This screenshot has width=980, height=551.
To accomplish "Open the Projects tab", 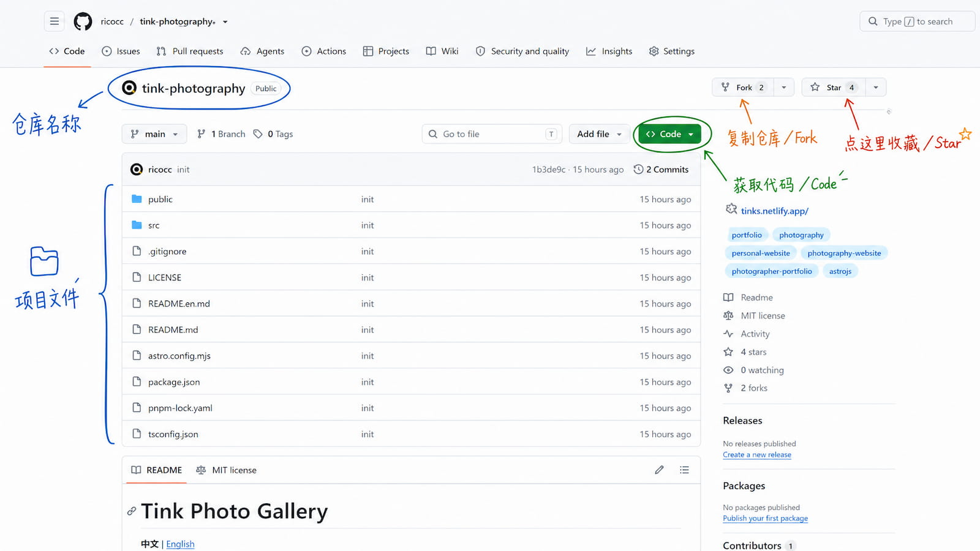I will pyautogui.click(x=386, y=51).
